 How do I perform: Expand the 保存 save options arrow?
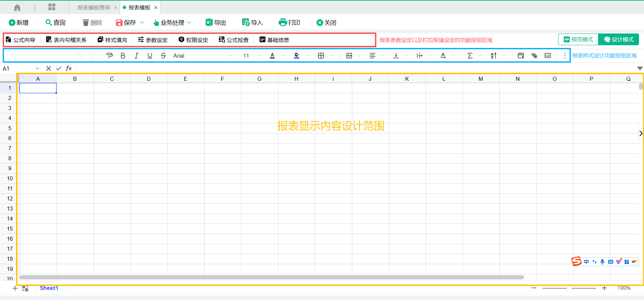pos(142,22)
